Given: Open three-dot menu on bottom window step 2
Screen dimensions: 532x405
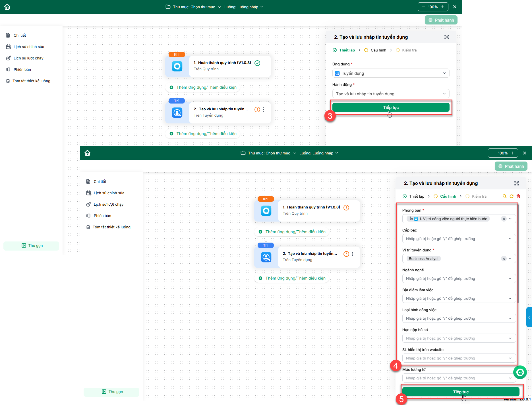Looking at the screenshot, I should (x=353, y=254).
